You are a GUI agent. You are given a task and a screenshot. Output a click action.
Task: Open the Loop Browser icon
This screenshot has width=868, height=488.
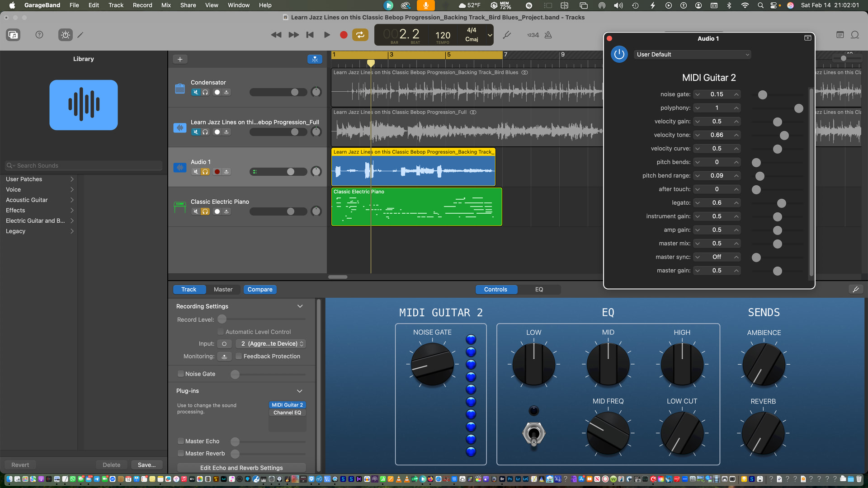[855, 35]
